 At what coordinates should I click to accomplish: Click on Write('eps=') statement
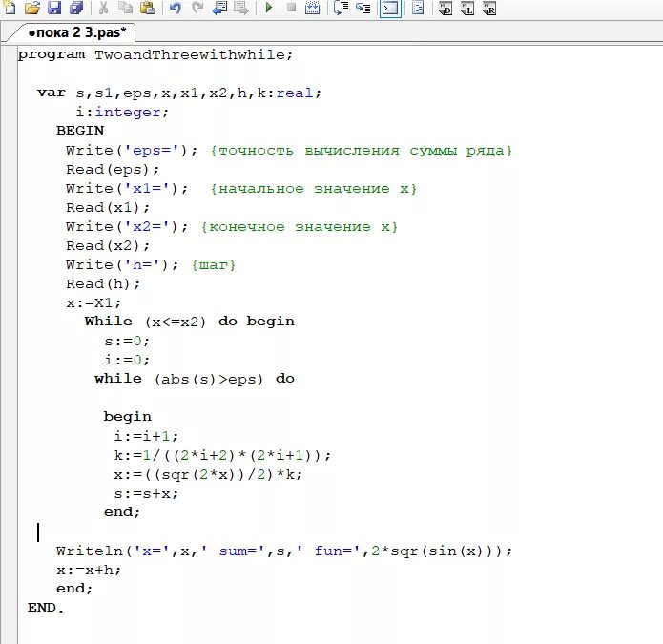(x=132, y=151)
